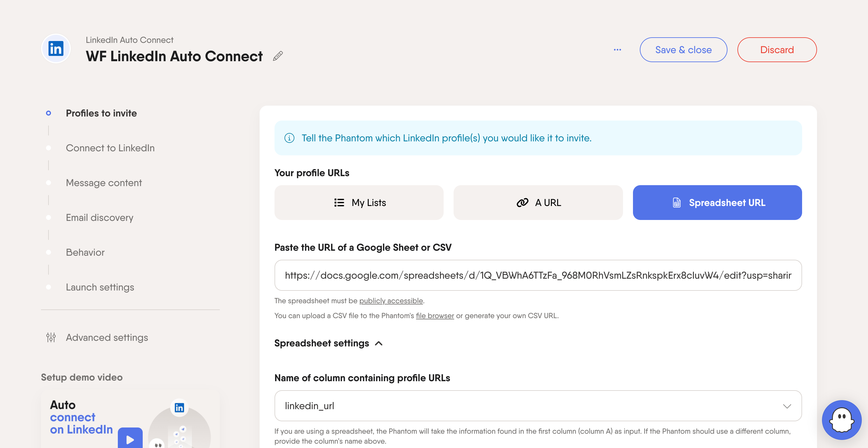Jump to the Launch settings step
The image size is (868, 448).
pyautogui.click(x=100, y=287)
